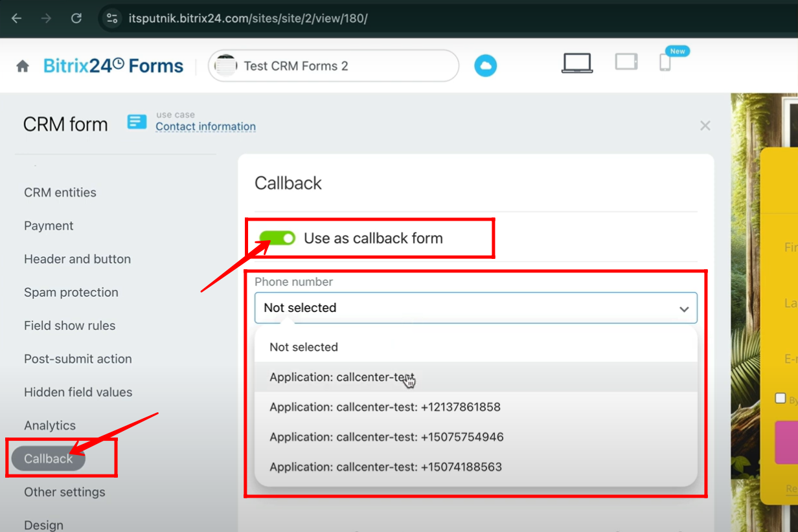Open CRM entities settings section

[x=60, y=192]
